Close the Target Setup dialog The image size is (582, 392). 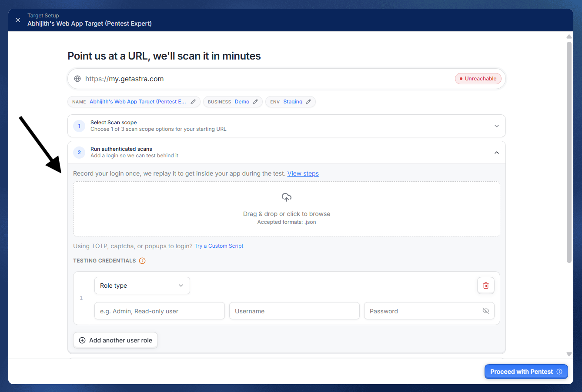click(18, 20)
